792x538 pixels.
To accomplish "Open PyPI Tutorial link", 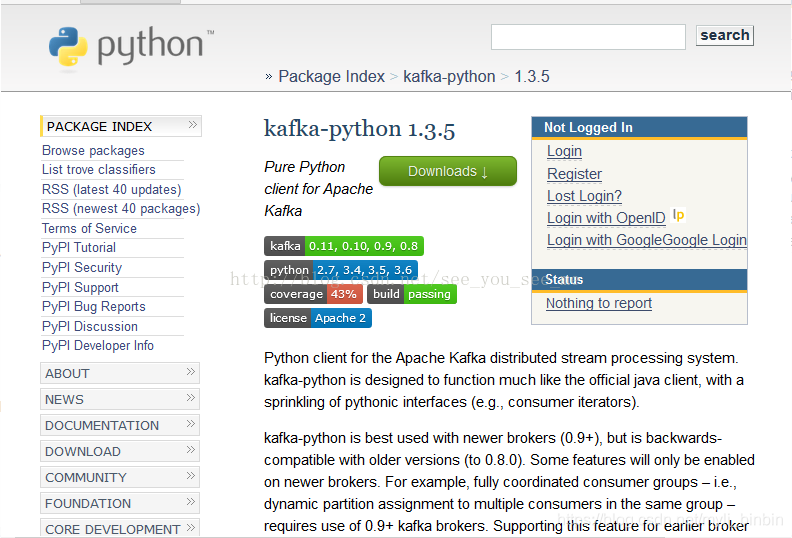I will coord(79,248).
